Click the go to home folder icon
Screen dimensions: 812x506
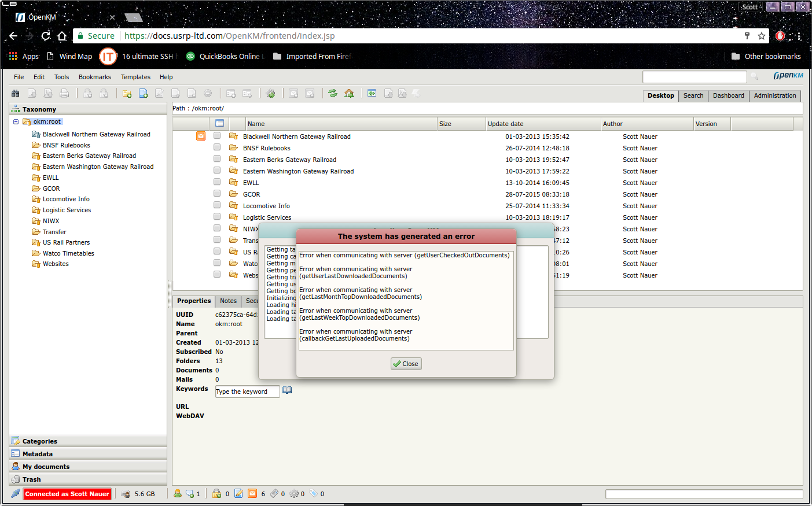(x=349, y=94)
